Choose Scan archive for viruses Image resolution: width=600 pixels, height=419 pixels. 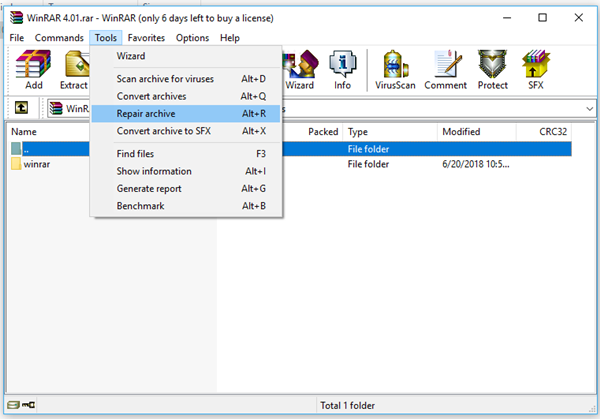pos(165,79)
